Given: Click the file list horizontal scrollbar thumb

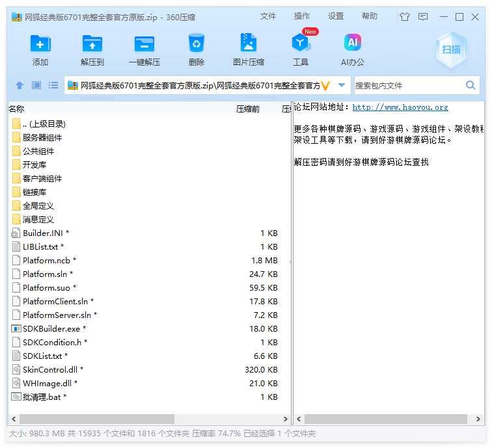Looking at the screenshot, I should pos(97,419).
